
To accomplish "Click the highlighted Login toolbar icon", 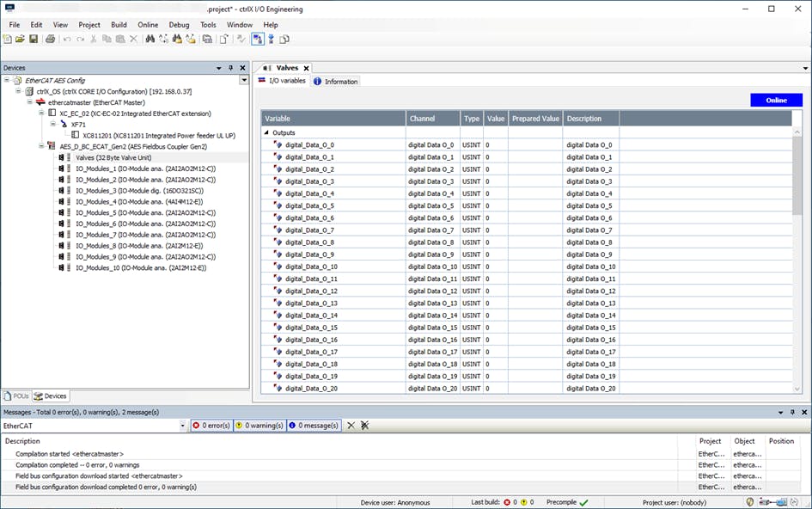I will coord(258,39).
